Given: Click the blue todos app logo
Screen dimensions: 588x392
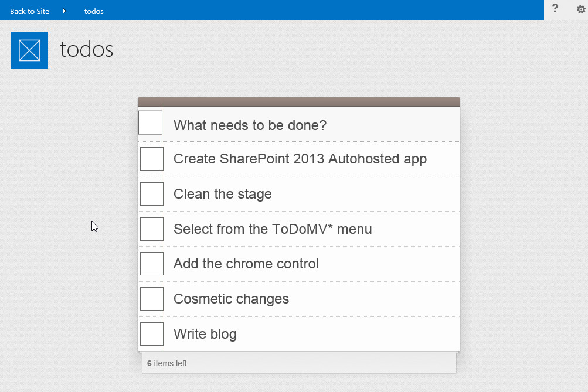Looking at the screenshot, I should click(29, 50).
